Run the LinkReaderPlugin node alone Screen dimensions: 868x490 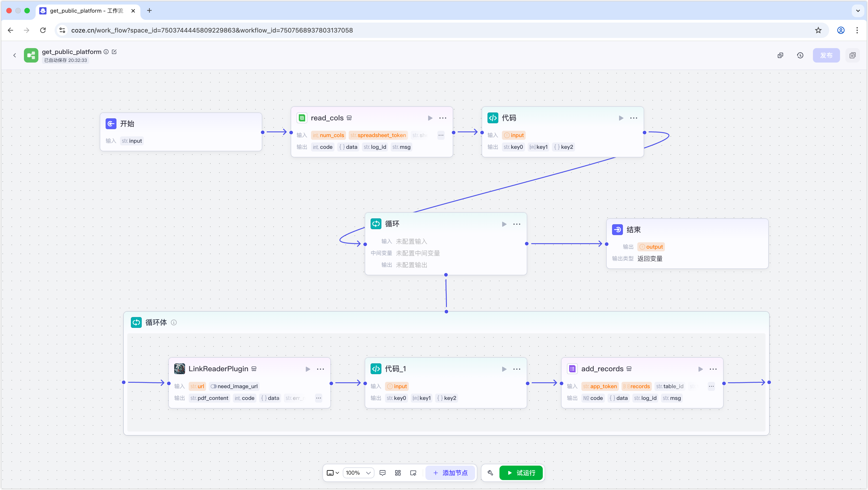tap(308, 369)
